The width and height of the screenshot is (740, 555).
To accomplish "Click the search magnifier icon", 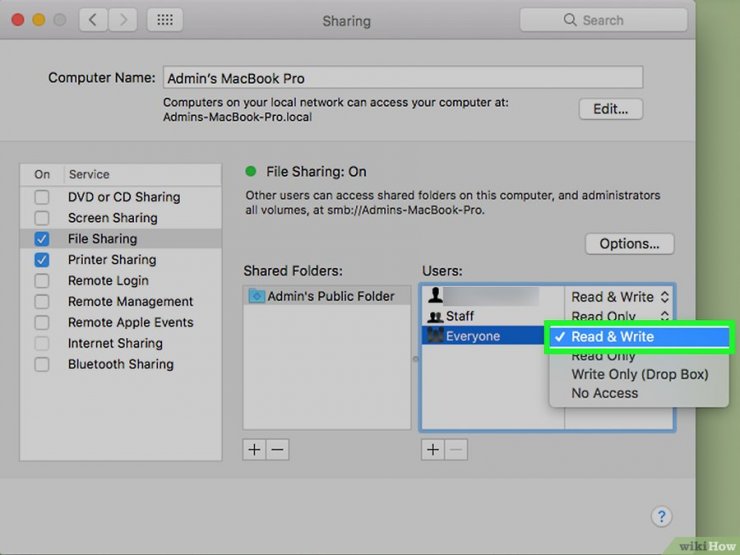I will tap(570, 20).
